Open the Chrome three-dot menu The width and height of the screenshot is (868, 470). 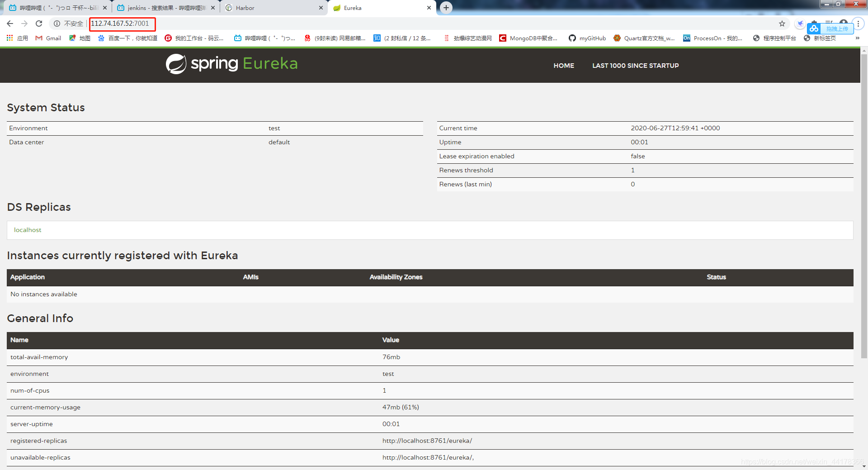pyautogui.click(x=858, y=24)
